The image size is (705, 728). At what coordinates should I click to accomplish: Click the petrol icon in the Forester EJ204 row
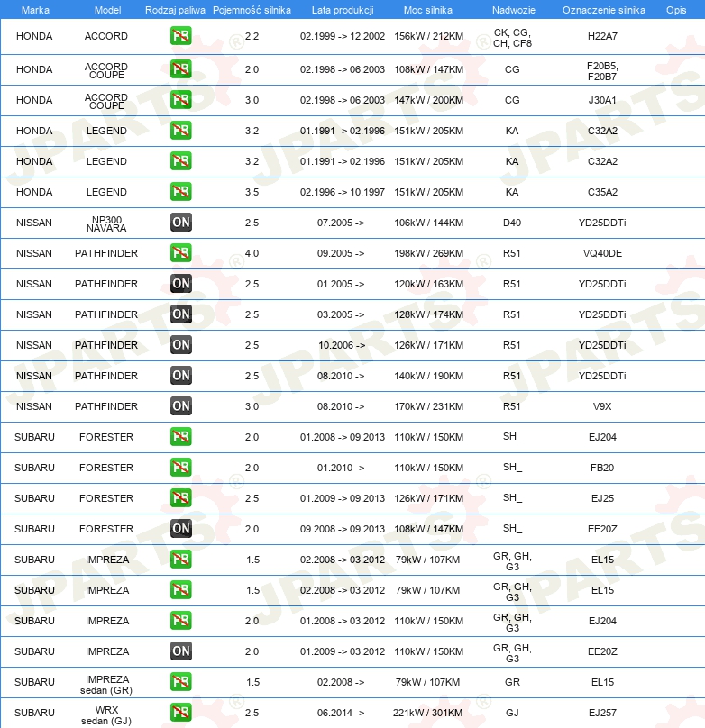point(180,437)
